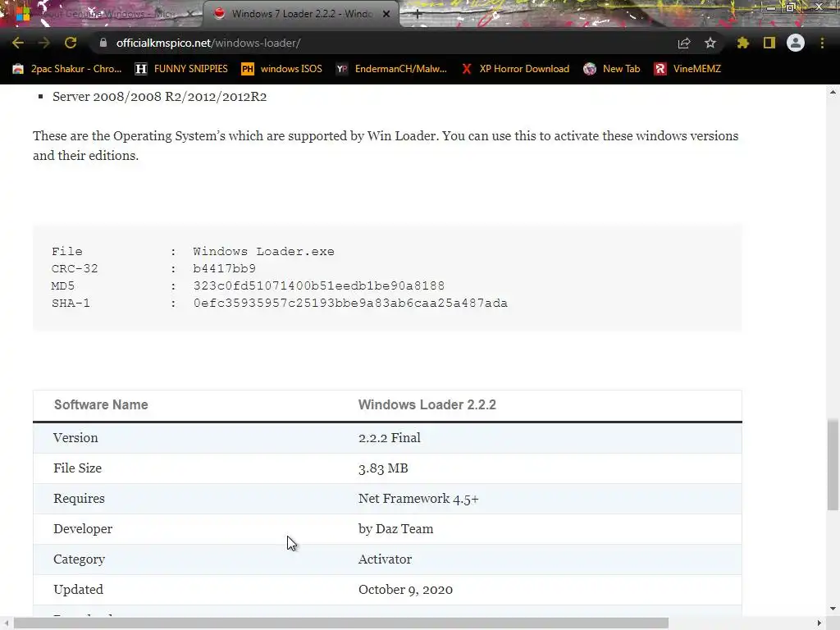
Task: Click the address bar URL
Action: [208, 43]
